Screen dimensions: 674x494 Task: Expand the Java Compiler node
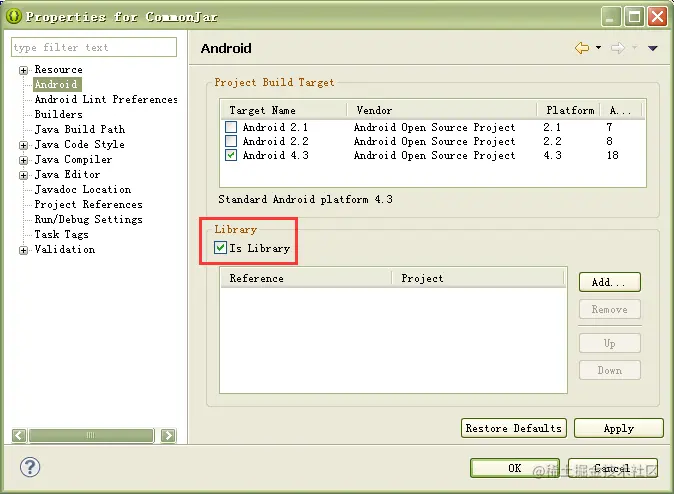click(x=24, y=160)
